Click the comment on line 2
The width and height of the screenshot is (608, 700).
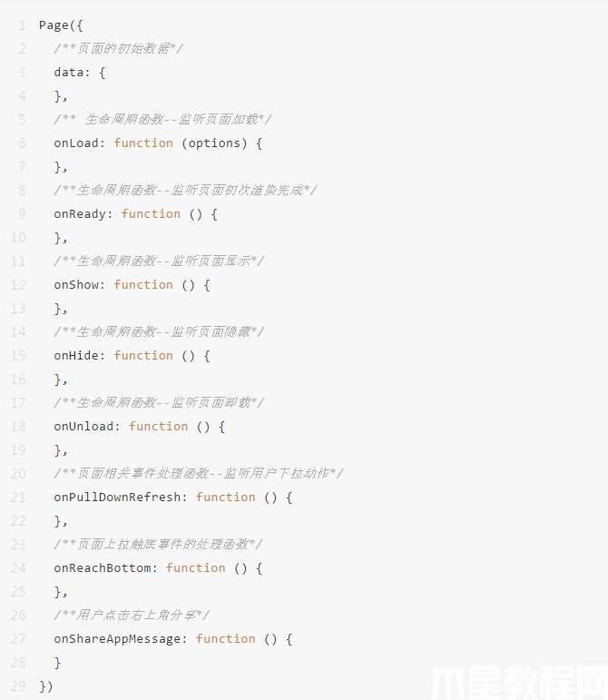(x=118, y=49)
